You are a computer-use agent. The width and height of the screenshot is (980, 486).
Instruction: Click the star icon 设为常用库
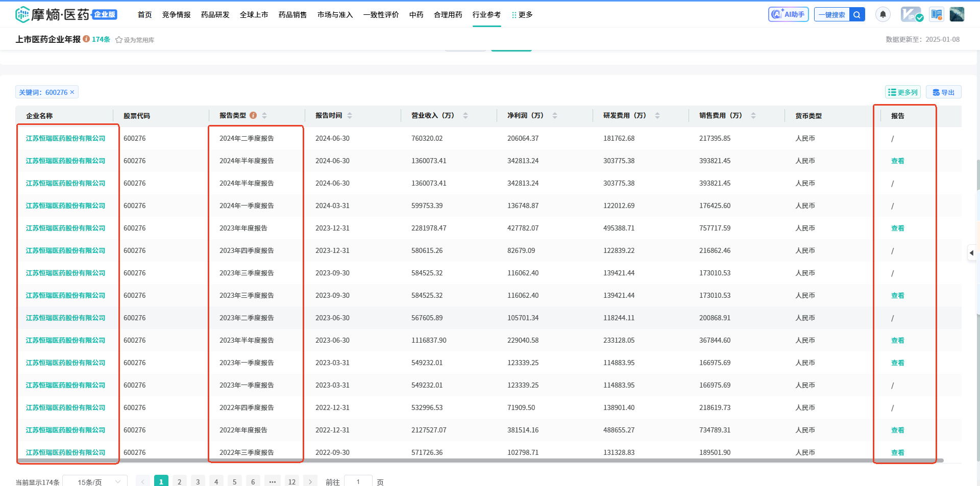click(119, 40)
